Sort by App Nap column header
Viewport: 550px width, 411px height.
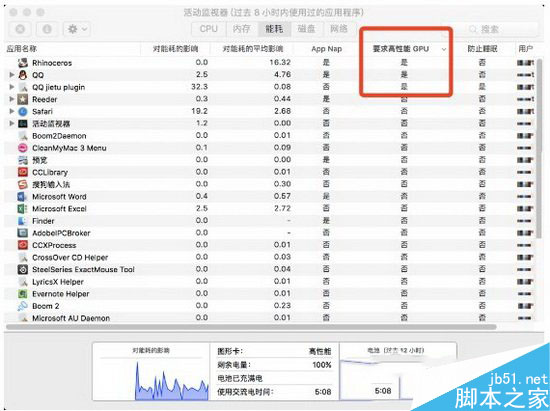click(327, 49)
